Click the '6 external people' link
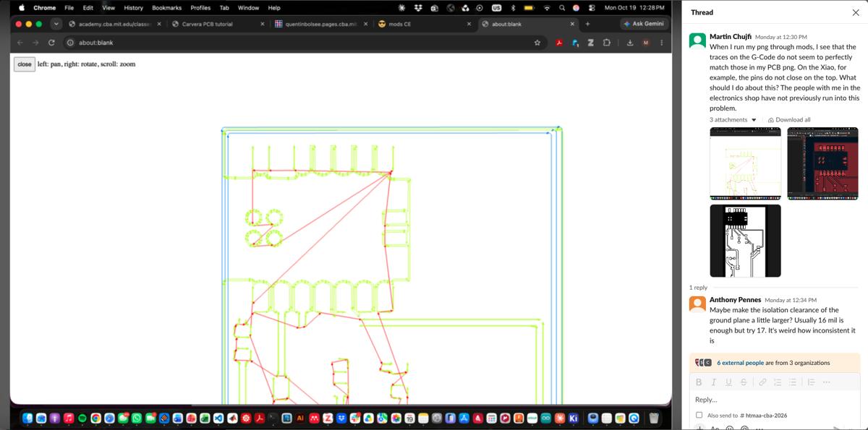Viewport: 868px width, 430px height. (740, 363)
